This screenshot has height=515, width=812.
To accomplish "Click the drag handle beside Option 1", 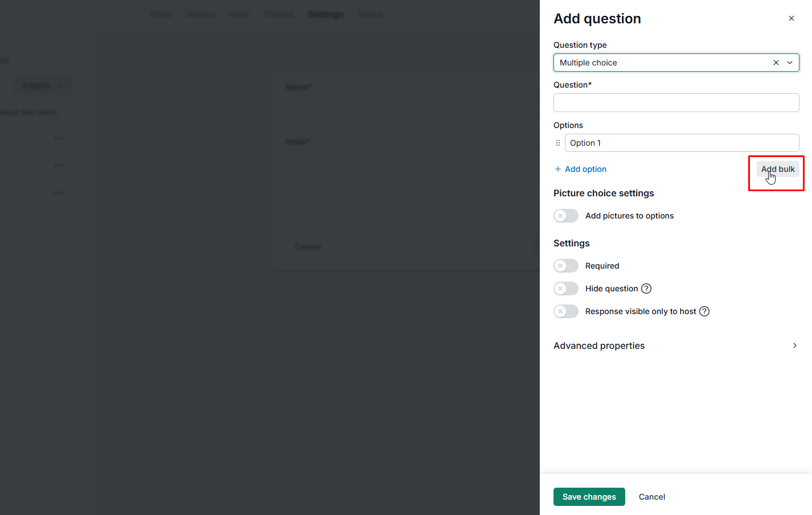I will 558,143.
